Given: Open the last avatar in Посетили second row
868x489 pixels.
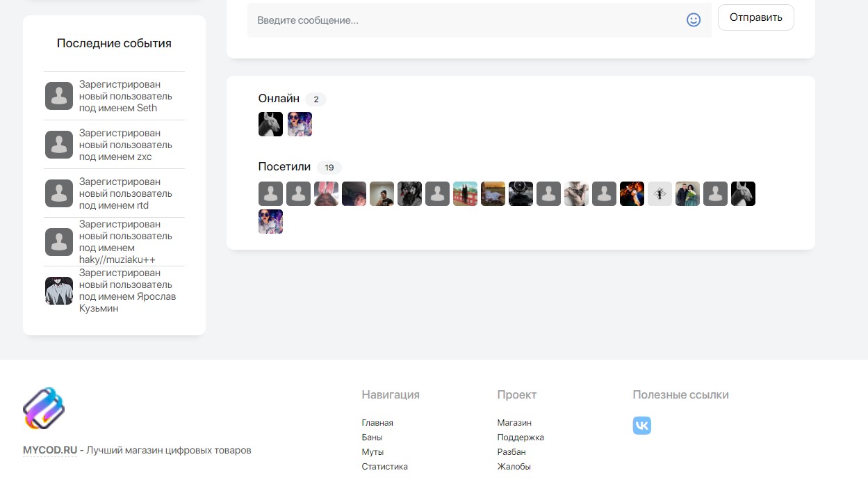Looking at the screenshot, I should pos(270,222).
